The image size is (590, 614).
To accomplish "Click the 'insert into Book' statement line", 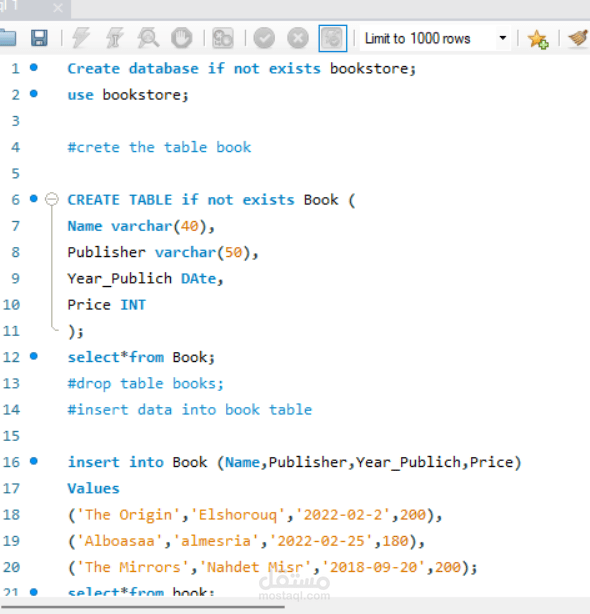I will click(294, 462).
